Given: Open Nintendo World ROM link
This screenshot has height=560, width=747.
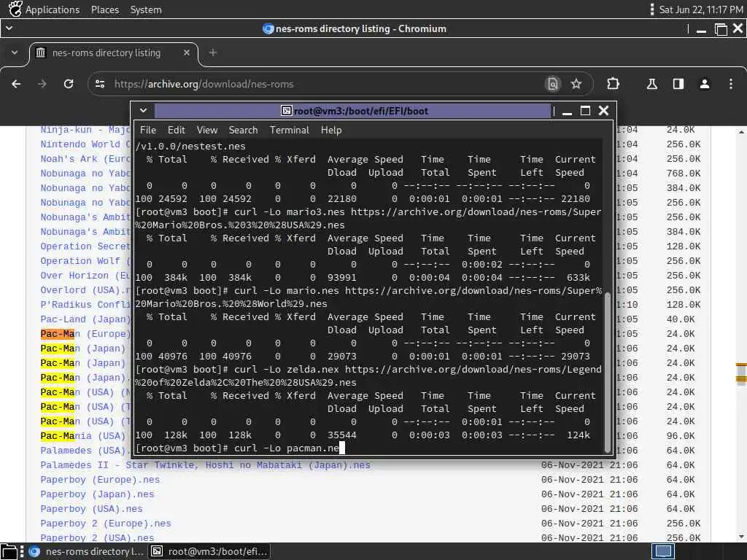Looking at the screenshot, I should 85,144.
